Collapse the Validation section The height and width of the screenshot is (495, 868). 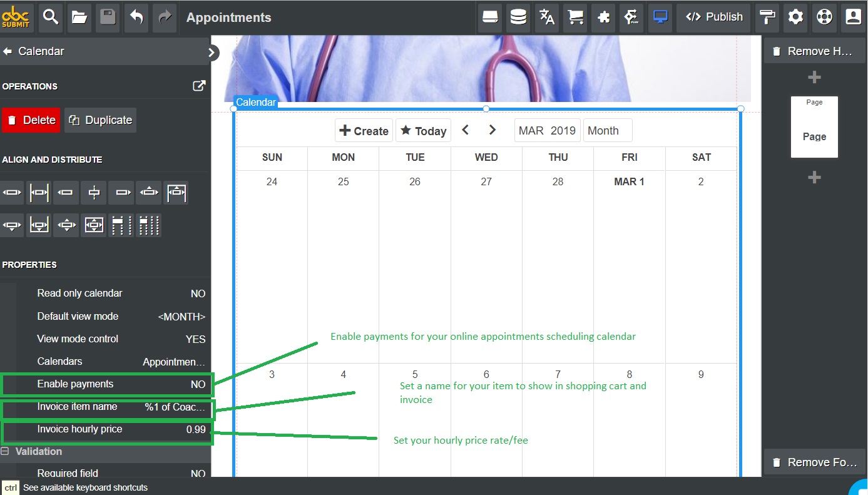tap(5, 451)
